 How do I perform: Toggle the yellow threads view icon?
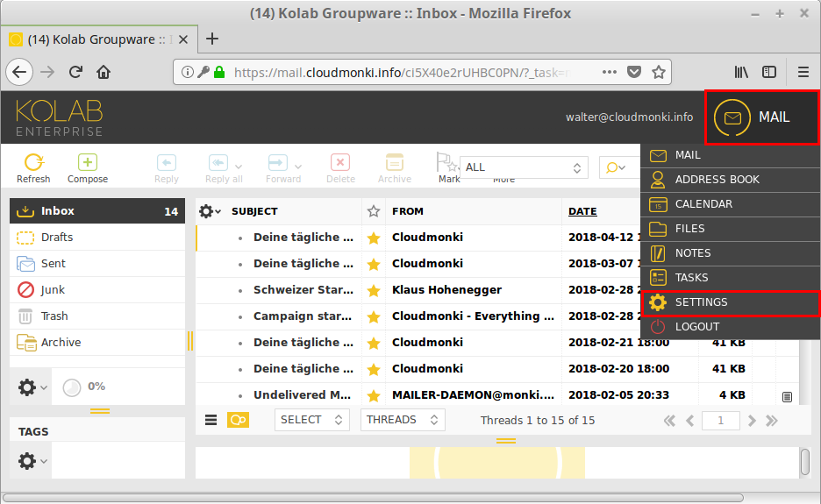[x=239, y=420]
